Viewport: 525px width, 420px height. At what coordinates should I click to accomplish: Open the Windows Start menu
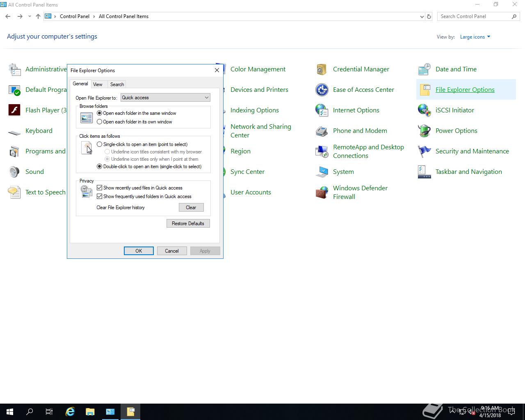(x=10, y=412)
